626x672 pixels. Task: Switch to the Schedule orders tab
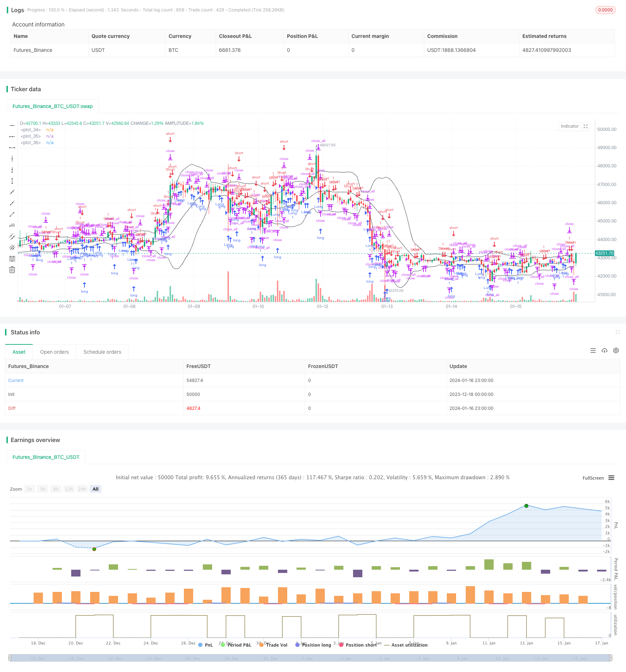pos(102,352)
